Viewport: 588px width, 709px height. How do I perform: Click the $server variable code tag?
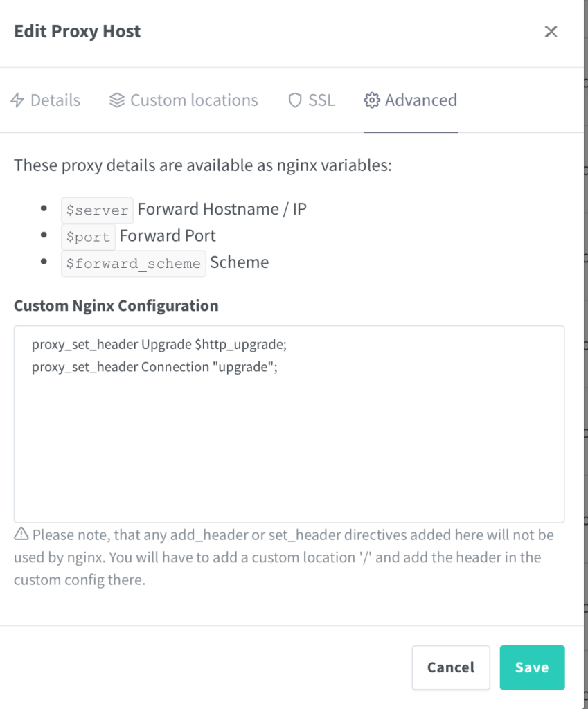(97, 210)
